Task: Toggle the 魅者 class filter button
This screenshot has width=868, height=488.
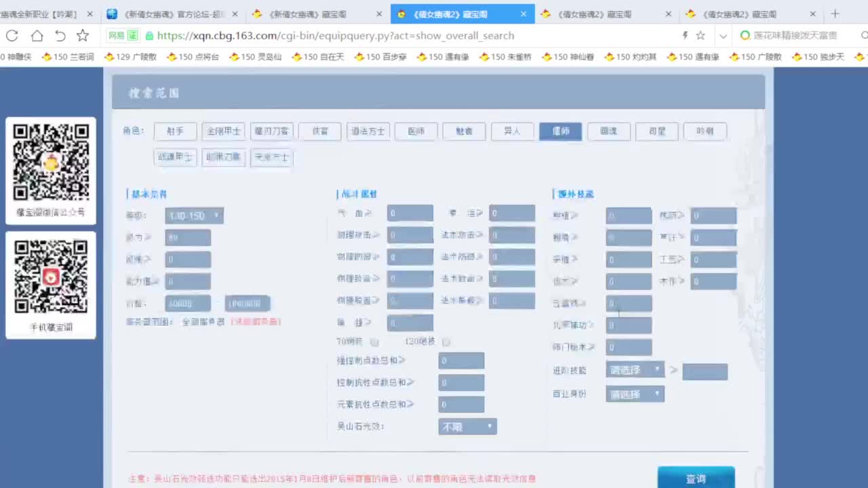Action: [464, 131]
